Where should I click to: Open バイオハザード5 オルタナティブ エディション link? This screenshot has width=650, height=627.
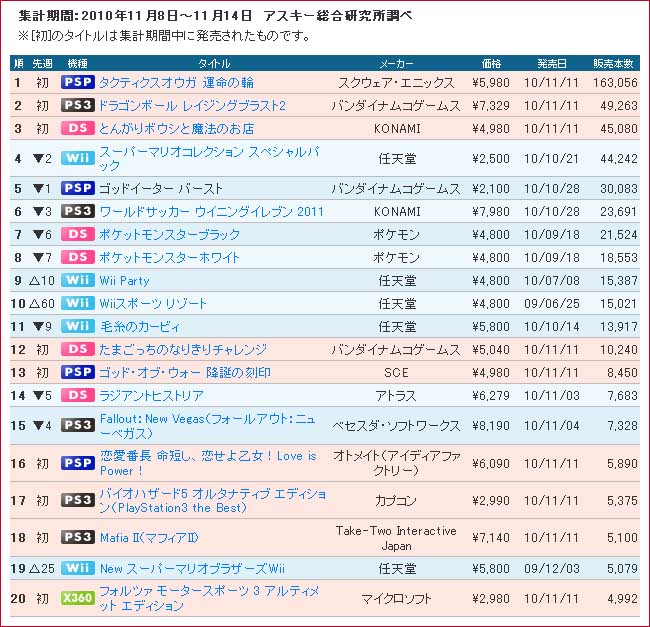(x=213, y=501)
